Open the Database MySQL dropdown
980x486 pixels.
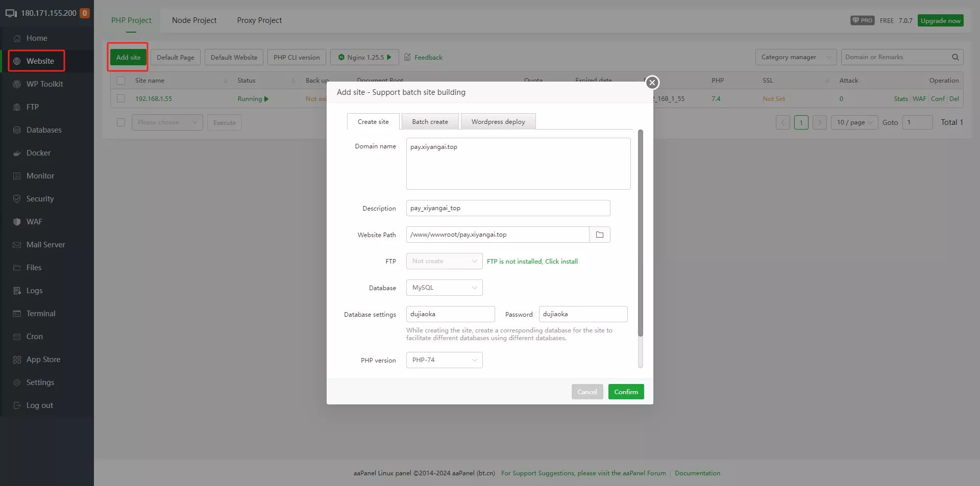[x=444, y=288]
